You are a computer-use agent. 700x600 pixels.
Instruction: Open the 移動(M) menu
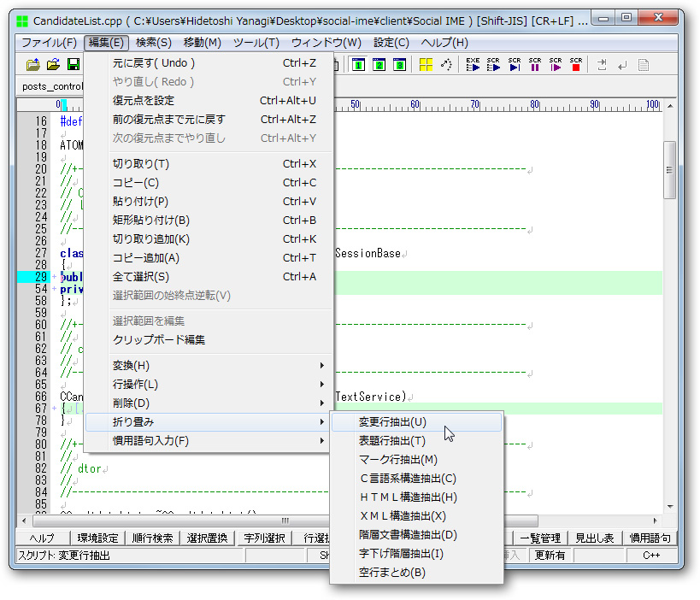pyautogui.click(x=203, y=43)
